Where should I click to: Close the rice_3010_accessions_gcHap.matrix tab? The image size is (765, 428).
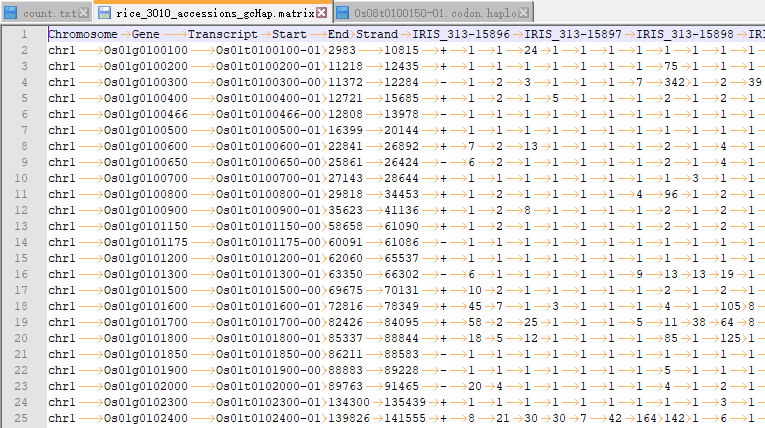tap(322, 13)
